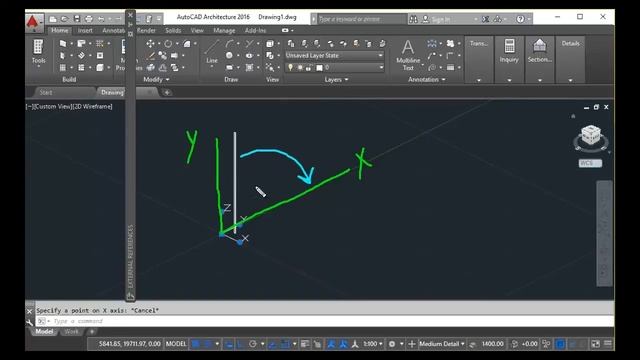Click the Customization menu icon in status bar
Image resolution: width=640 pixels, height=360 pixels.
608,344
